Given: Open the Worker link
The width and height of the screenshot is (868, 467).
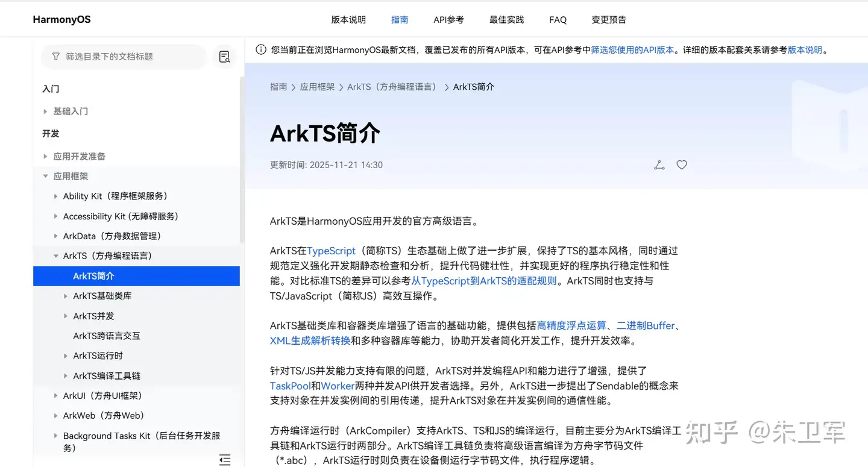Looking at the screenshot, I should (x=338, y=386).
